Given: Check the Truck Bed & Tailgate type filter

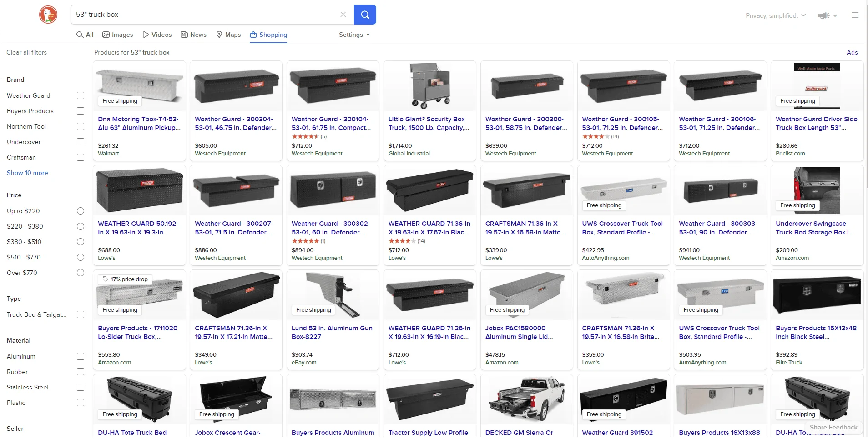Looking at the screenshot, I should (81, 314).
